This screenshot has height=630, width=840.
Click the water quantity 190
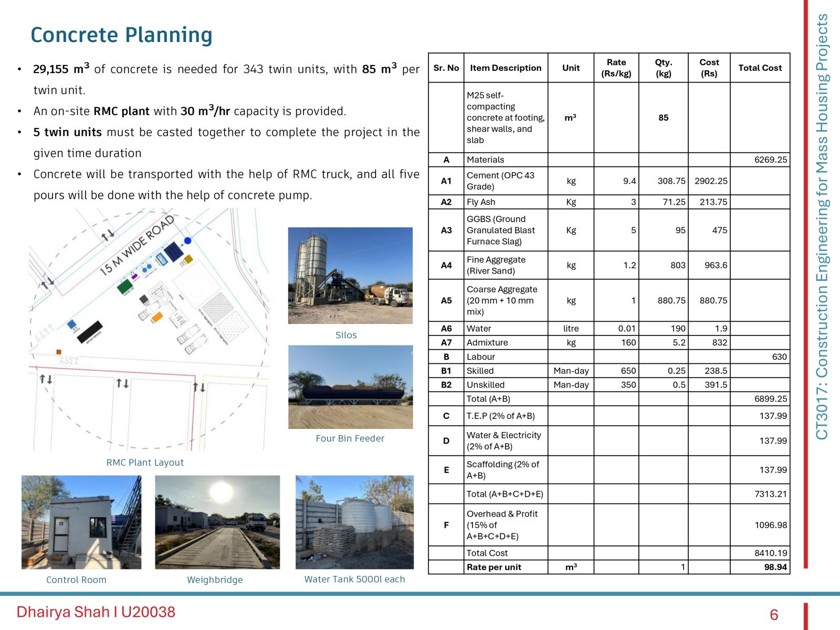[x=678, y=329]
